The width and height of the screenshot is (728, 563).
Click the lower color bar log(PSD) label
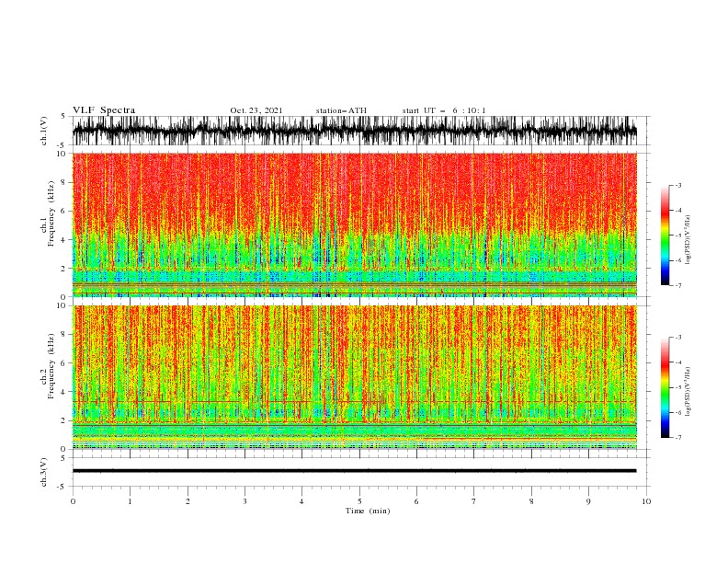(688, 391)
